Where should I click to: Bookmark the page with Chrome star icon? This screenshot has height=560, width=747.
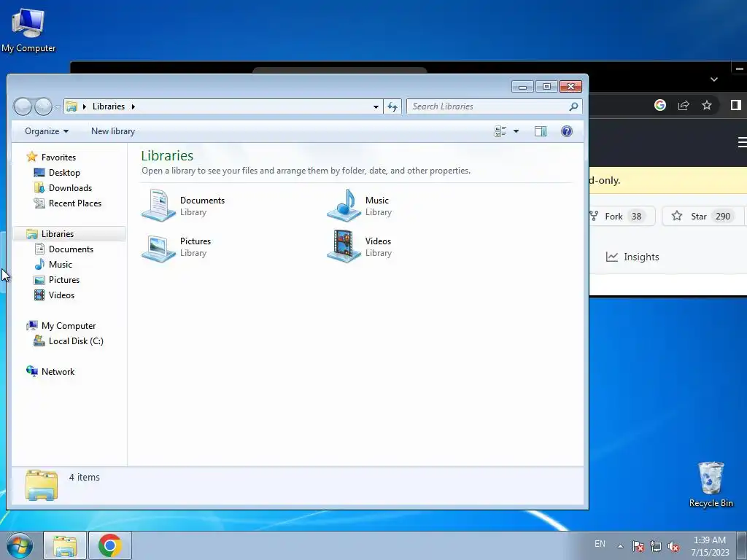(x=706, y=105)
